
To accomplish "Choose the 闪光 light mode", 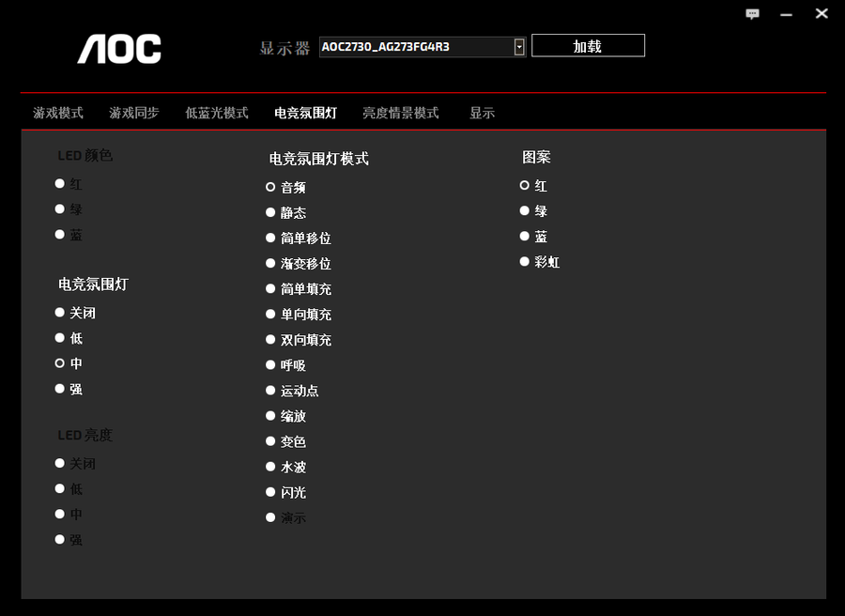I will (x=270, y=492).
